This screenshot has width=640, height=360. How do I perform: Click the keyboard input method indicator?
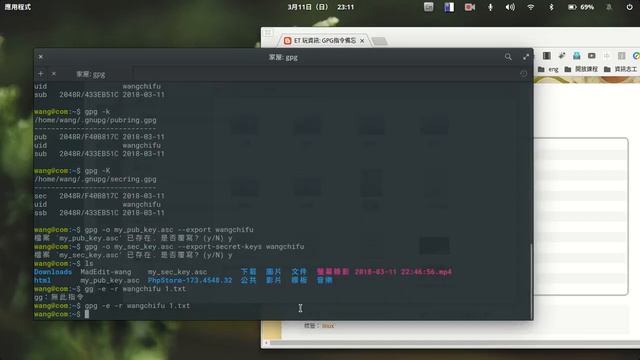429,7
